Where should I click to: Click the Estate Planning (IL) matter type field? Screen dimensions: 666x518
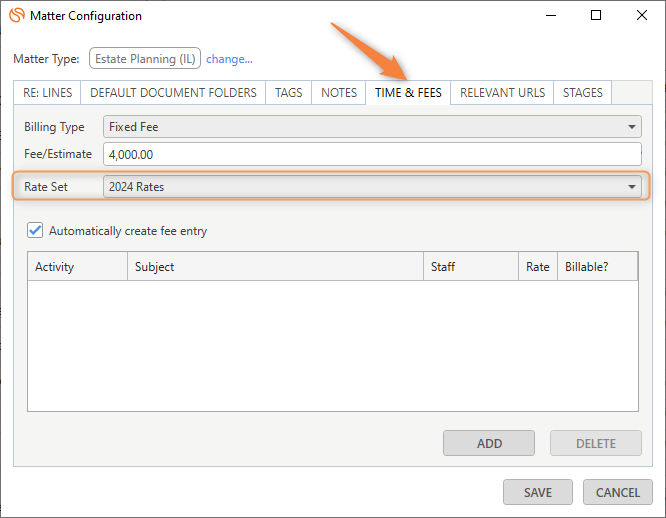pos(145,59)
